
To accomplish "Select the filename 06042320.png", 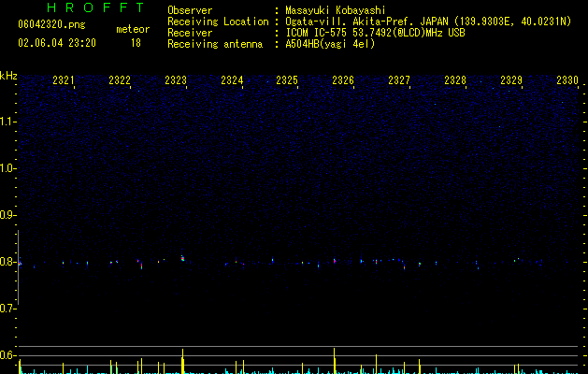I will pos(51,24).
